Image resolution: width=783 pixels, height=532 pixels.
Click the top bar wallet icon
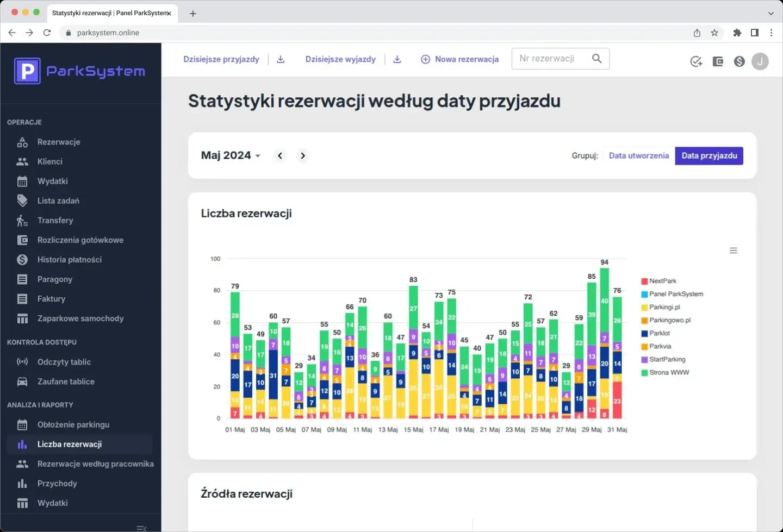pyautogui.click(x=718, y=61)
